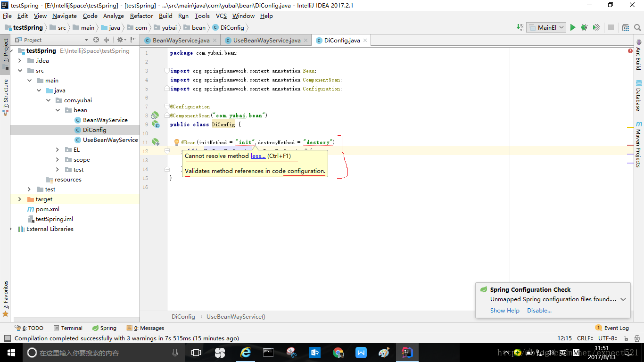Expand the Spring Configuration Check notification chevron
This screenshot has width=644, height=362.
pos(623,299)
